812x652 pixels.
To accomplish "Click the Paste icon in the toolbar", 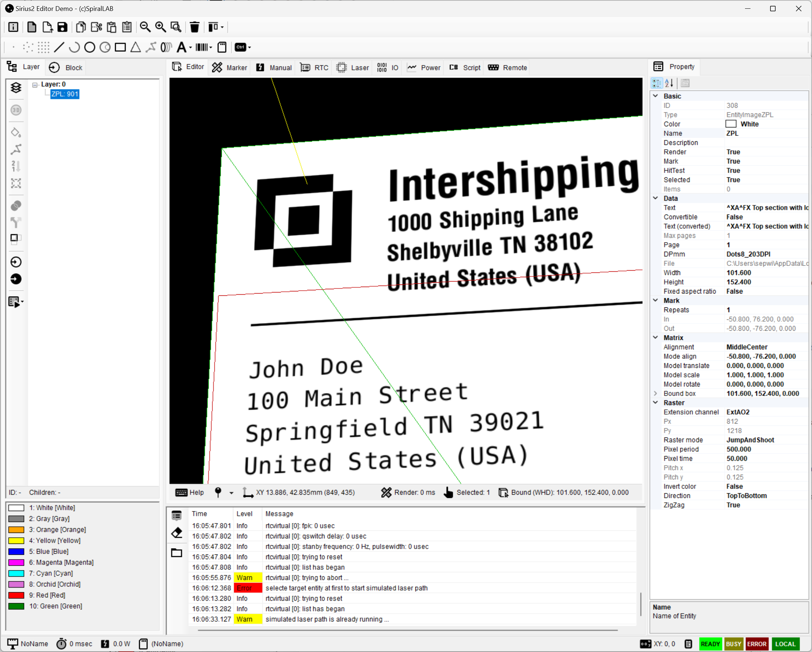I will (x=111, y=27).
